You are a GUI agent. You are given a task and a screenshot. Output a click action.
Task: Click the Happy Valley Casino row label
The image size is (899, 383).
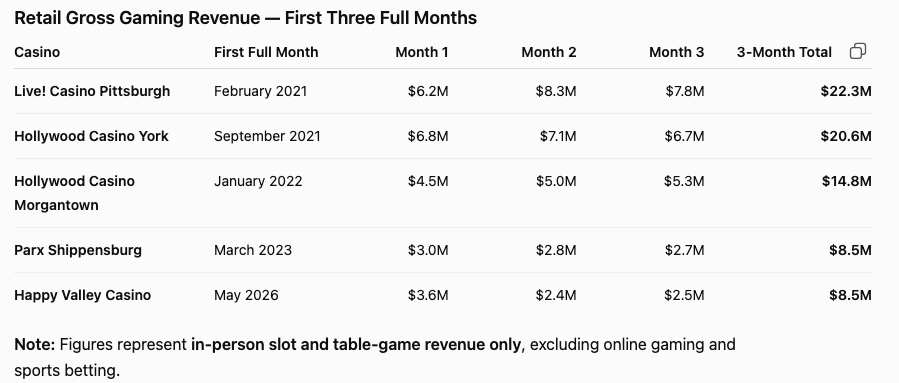pyautogui.click(x=83, y=295)
